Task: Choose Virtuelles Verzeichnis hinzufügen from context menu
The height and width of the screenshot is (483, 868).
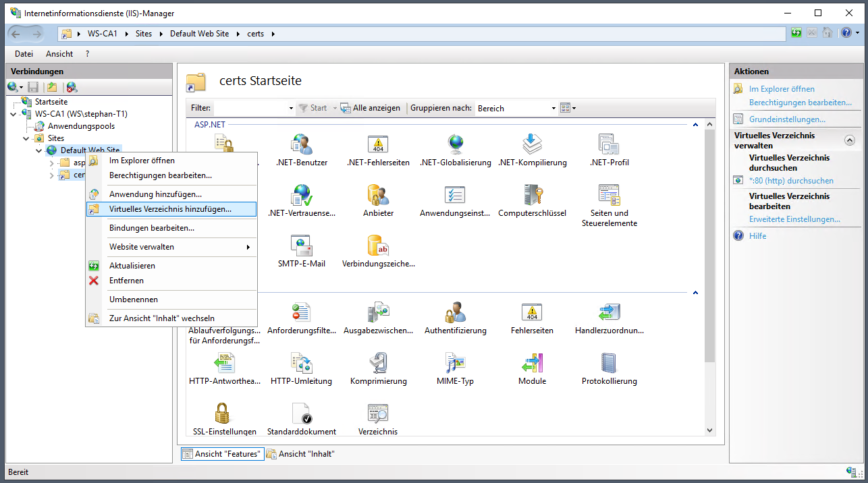Action: pos(171,209)
